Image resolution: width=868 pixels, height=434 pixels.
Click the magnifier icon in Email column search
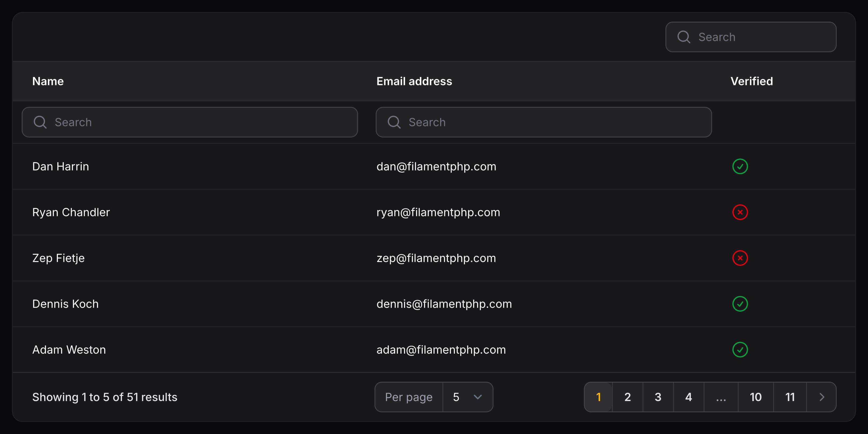click(394, 122)
